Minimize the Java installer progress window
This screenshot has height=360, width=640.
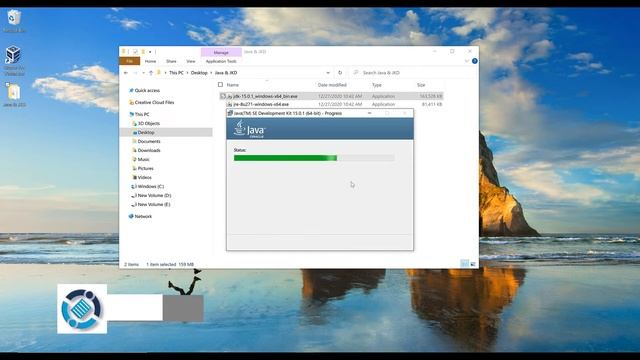(x=369, y=113)
